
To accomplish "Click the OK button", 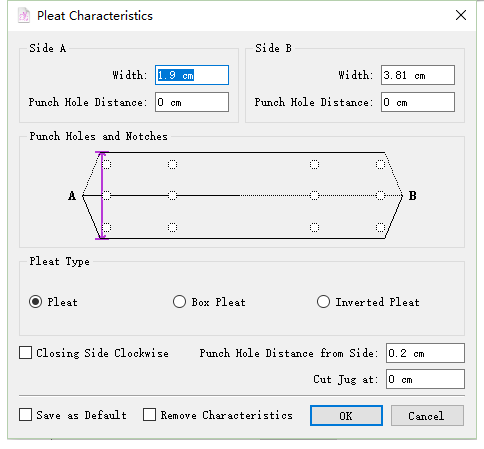I will [346, 416].
